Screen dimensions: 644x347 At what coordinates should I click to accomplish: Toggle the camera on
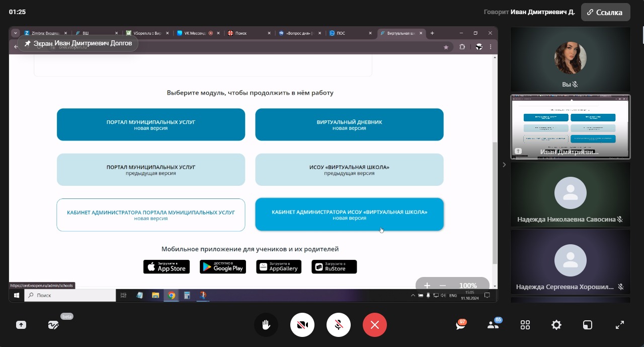pyautogui.click(x=302, y=325)
